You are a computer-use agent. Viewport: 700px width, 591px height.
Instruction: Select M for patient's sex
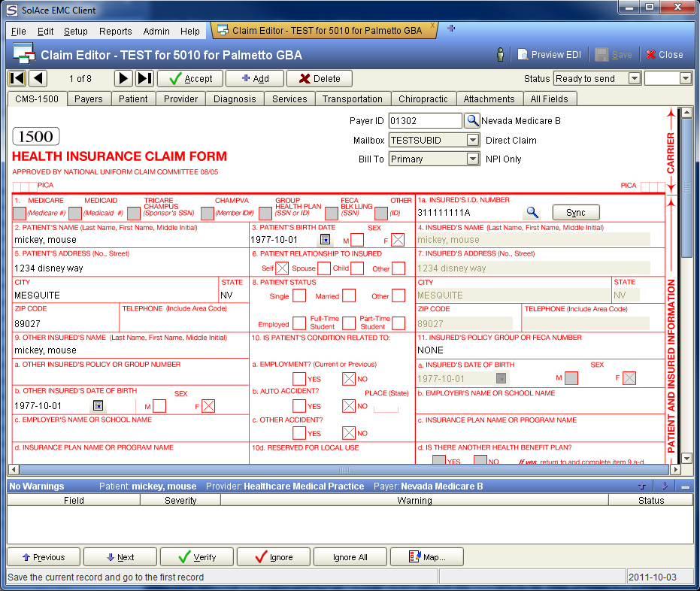[x=357, y=240]
